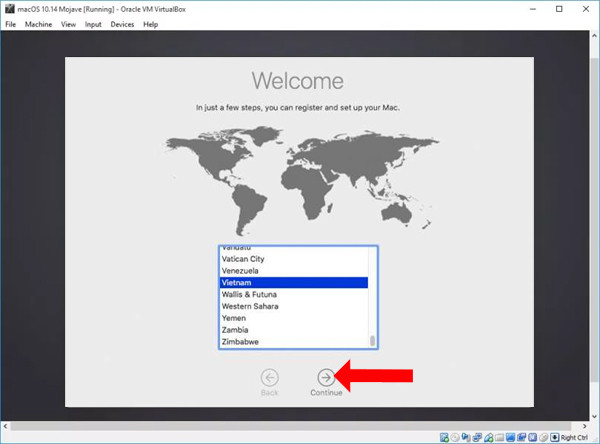The height and width of the screenshot is (444, 600).
Task: Click the VirtualBox window's horizontal scrollbar
Action: click(291, 426)
